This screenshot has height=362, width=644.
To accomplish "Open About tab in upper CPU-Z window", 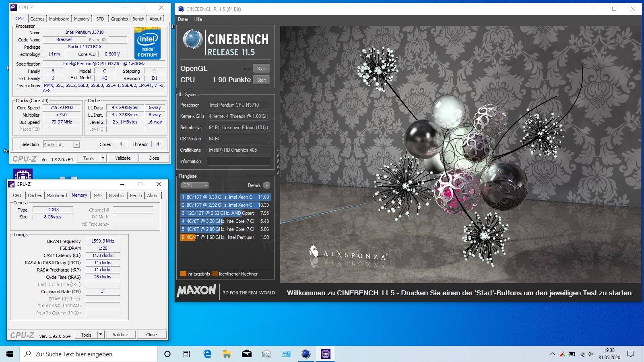I will click(x=155, y=19).
